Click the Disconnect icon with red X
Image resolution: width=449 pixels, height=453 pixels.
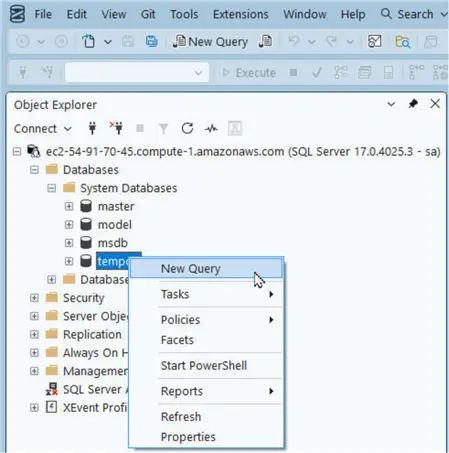pos(116,128)
